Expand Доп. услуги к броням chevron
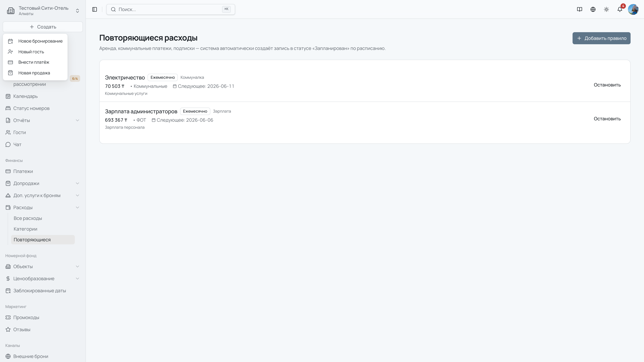Screen dimensions: 644x362 coord(77,195)
